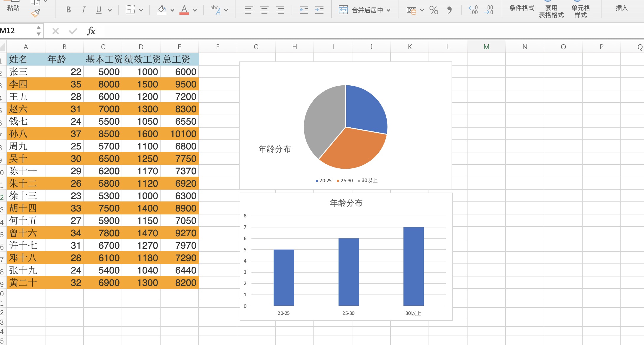644x345 pixels.
Task: Click header cell 姓名
Action: (x=26, y=59)
